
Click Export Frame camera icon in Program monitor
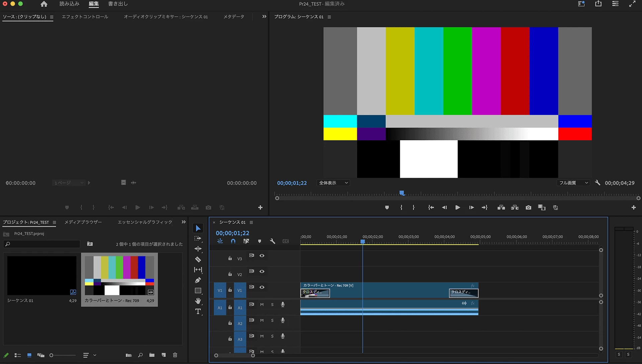[528, 208]
